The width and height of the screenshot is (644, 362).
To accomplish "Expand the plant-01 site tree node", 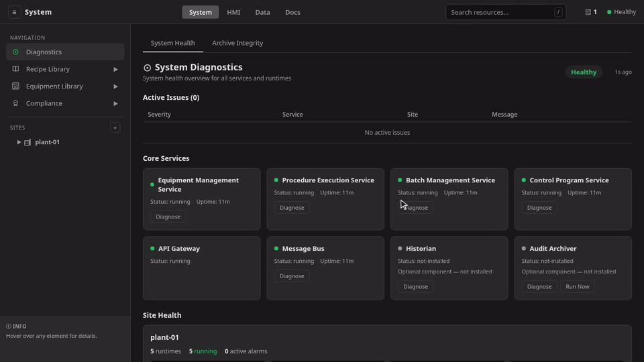I will [x=19, y=142].
